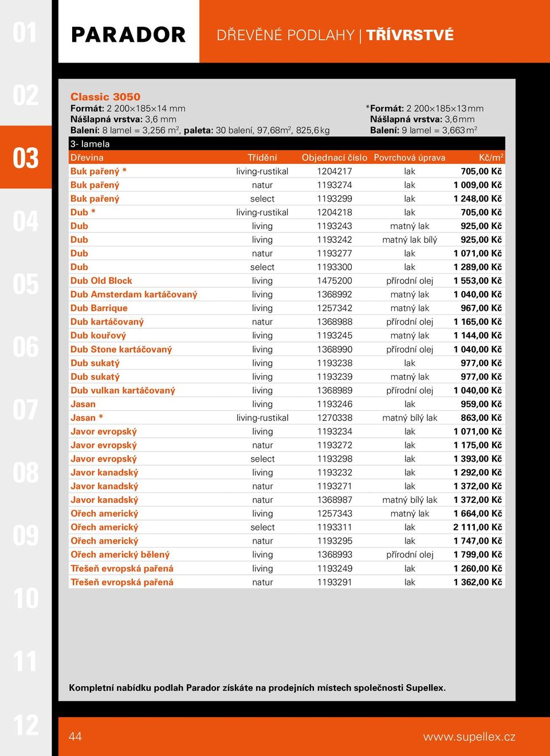The image size is (550, 756).
Task: Select order number 1193234
Action: 335,432
